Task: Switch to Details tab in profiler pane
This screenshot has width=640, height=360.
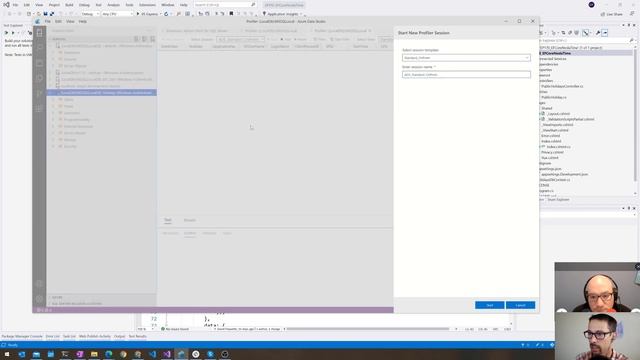Action: (x=190, y=220)
